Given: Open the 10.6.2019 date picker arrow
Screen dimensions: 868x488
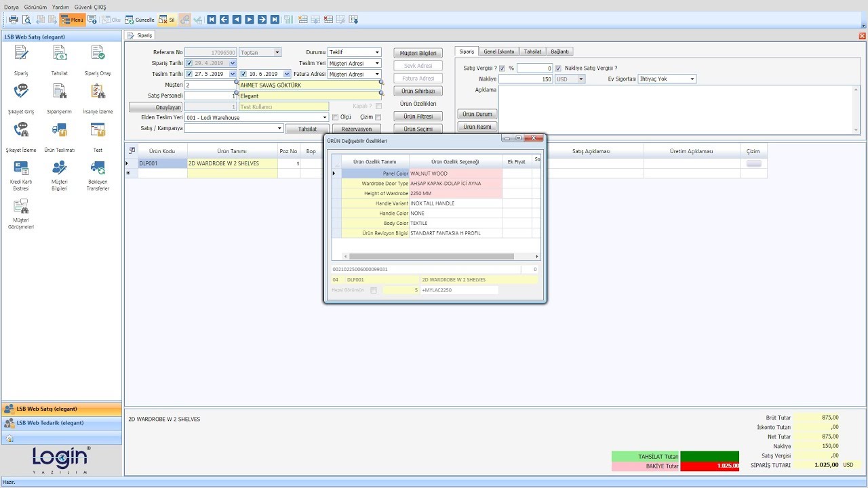Looking at the screenshot, I should click(x=287, y=74).
